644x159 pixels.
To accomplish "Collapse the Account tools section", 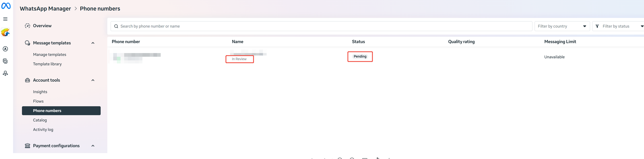I will 93,80.
